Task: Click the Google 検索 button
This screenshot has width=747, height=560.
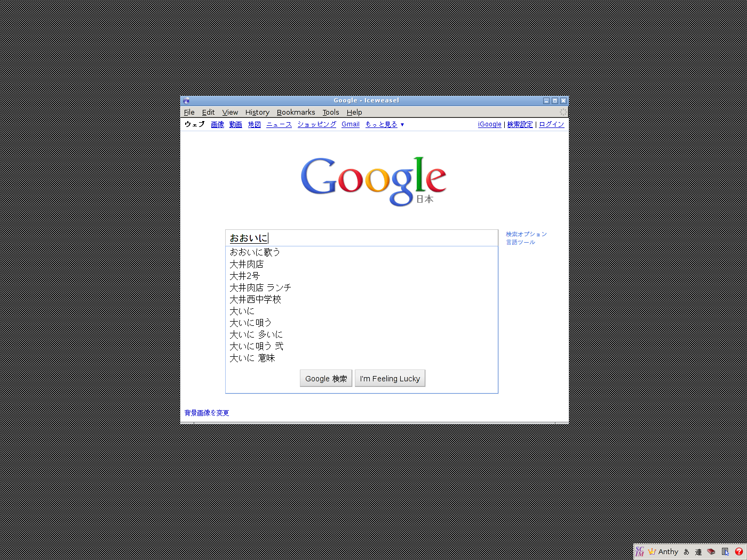Action: (326, 379)
